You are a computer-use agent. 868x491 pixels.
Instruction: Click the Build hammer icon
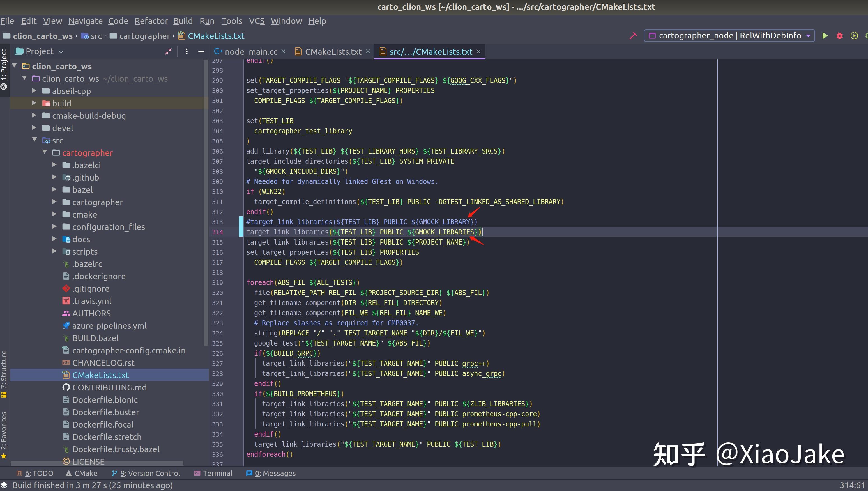(x=633, y=36)
